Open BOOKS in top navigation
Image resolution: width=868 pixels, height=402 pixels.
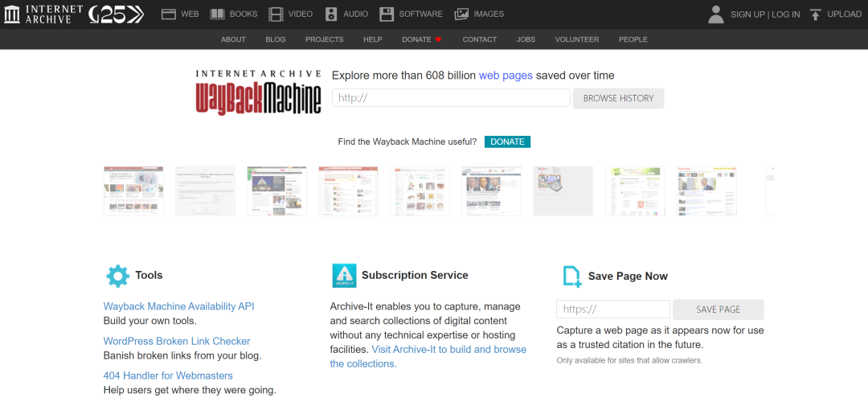(244, 14)
